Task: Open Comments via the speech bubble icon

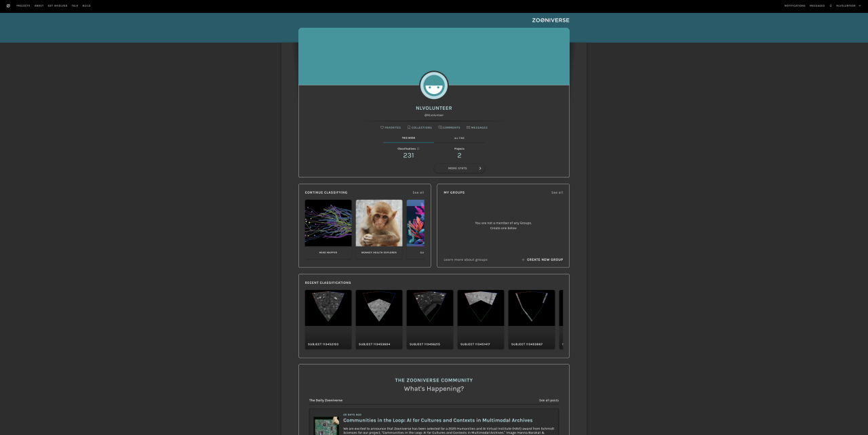Action: point(449,127)
